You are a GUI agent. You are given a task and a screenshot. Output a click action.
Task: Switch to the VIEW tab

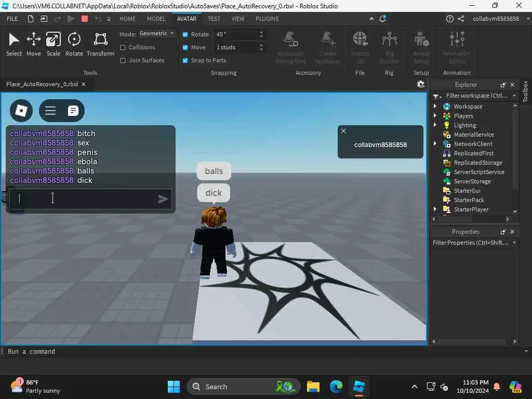tap(238, 19)
